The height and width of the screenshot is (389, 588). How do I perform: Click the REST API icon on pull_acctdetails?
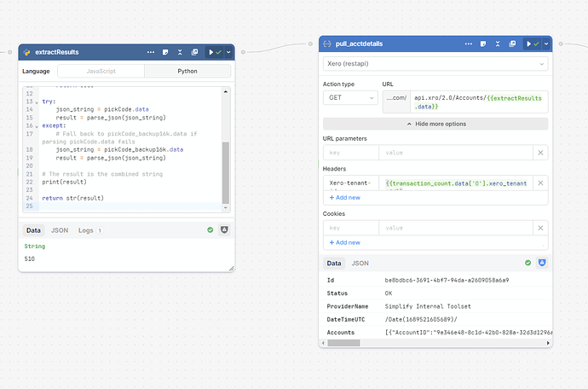tap(327, 44)
